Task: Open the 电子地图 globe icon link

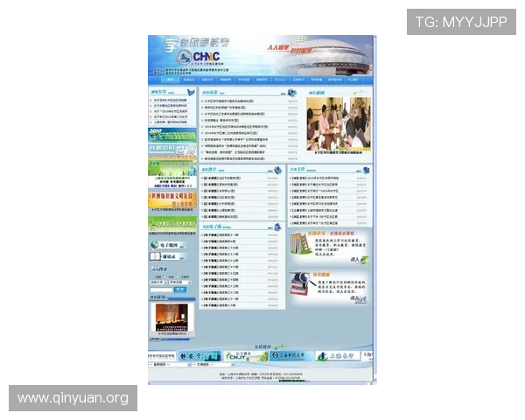Action: [154, 246]
